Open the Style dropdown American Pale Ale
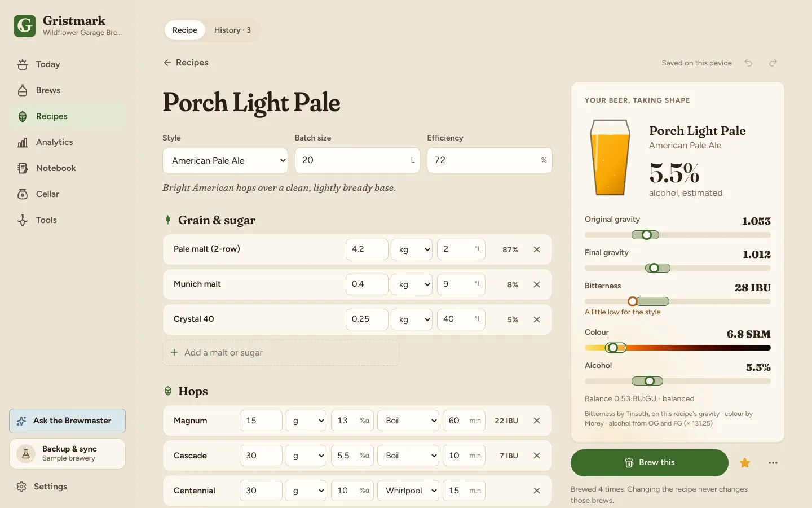The width and height of the screenshot is (812, 508). 225,160
